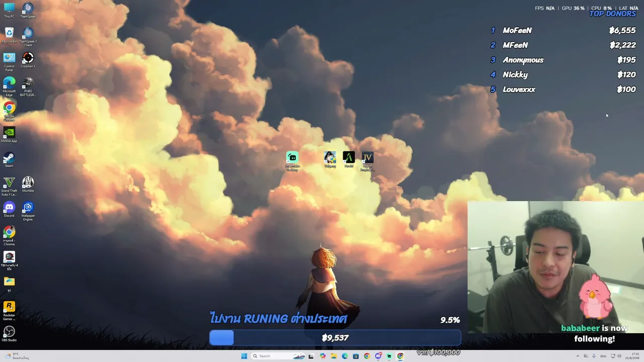Launch the Google Chrome desktop shortcut
The width and height of the screenshot is (644, 362).
coord(9,111)
